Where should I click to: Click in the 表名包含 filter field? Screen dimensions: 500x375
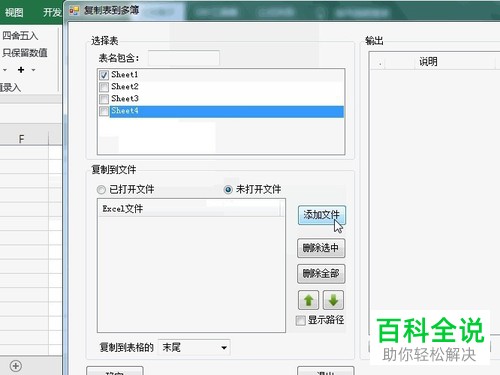coord(184,58)
